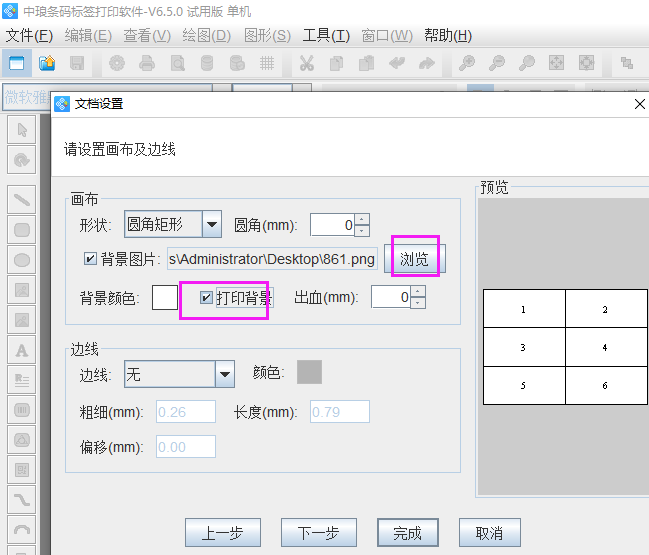The height and width of the screenshot is (555, 649).
Task: Select the curve drawing tool
Action: 22,500
